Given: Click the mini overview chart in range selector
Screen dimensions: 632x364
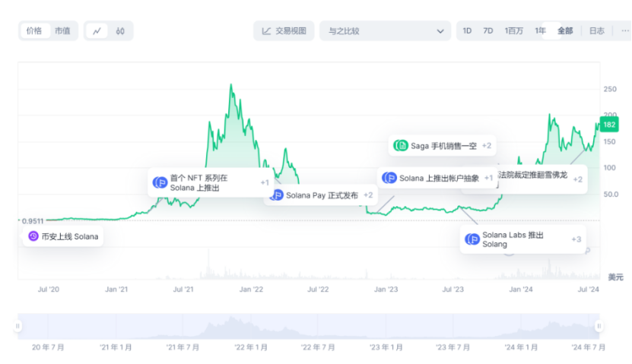Looking at the screenshot, I should pos(308,326).
